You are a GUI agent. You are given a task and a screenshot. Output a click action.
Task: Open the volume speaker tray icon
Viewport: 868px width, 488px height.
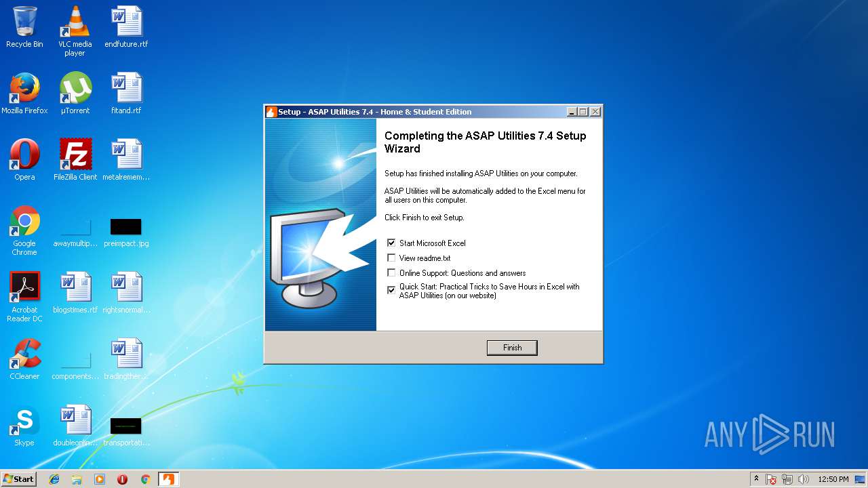804,479
